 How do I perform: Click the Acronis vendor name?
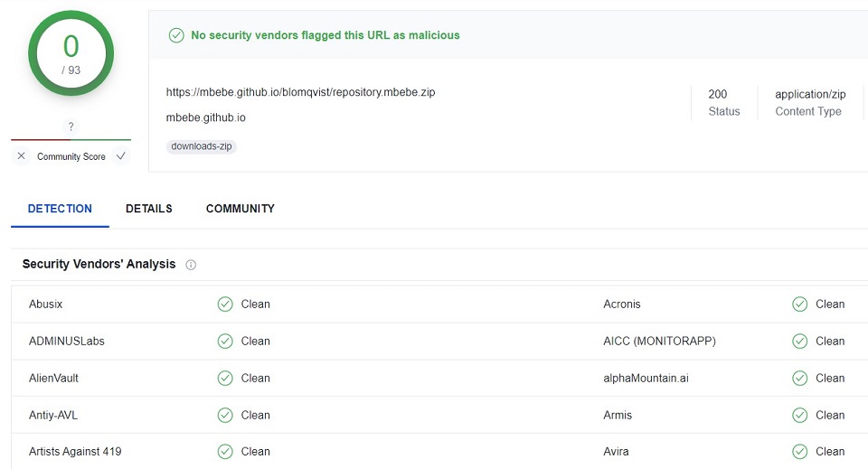(622, 305)
